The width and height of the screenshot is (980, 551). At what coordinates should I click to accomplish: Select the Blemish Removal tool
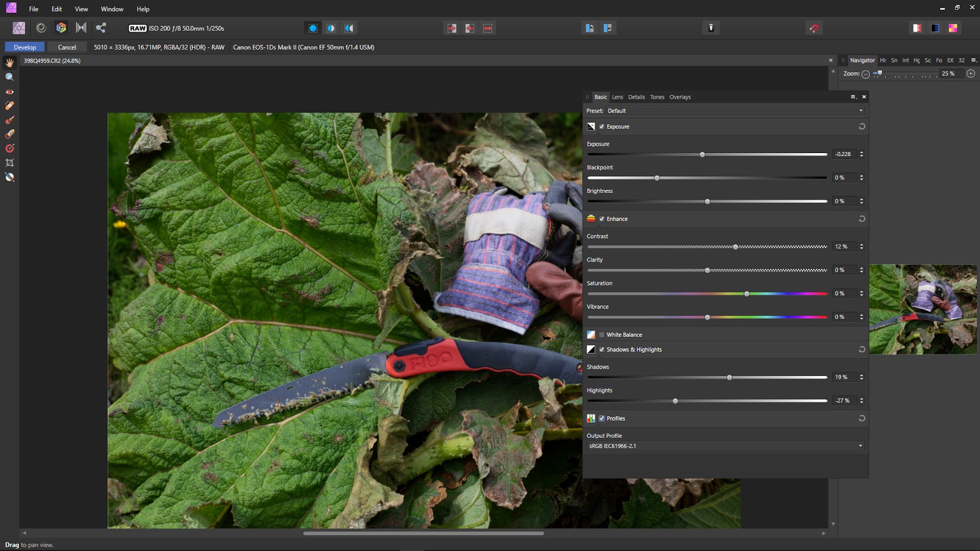coord(9,105)
